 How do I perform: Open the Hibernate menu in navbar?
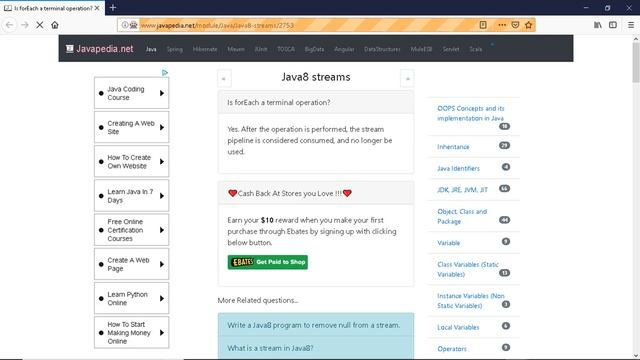point(205,49)
